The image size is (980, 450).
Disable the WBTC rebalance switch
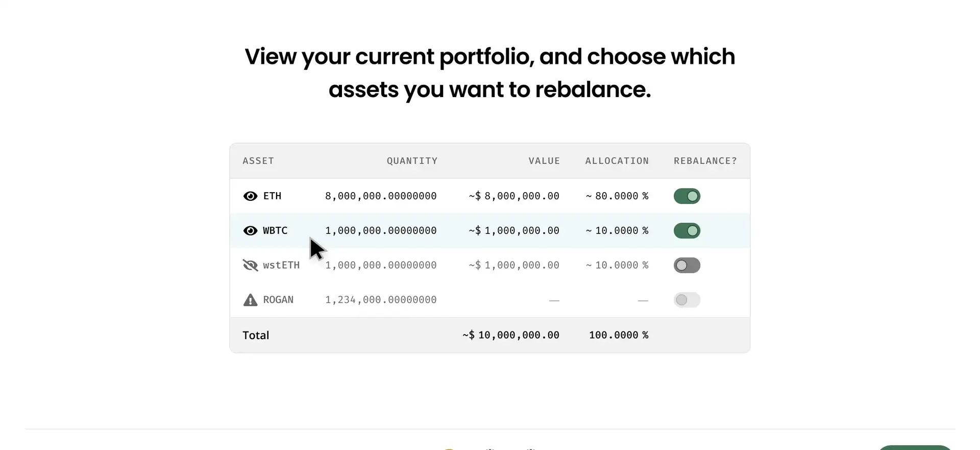pos(687,231)
